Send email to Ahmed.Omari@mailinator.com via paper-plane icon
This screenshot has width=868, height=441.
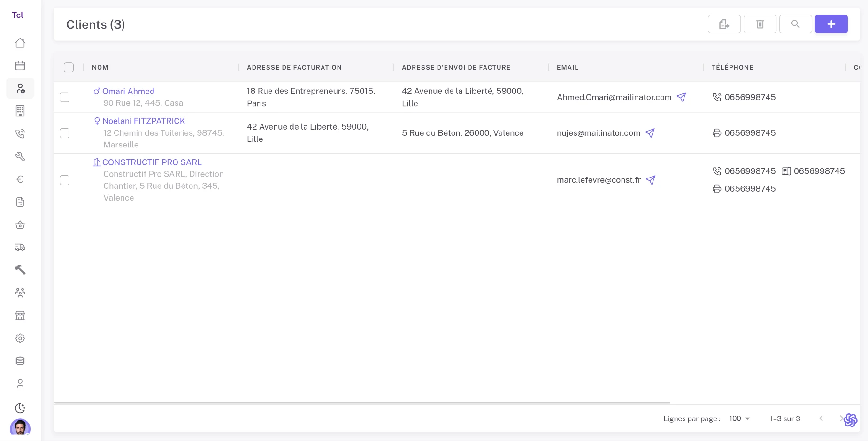[x=682, y=97]
